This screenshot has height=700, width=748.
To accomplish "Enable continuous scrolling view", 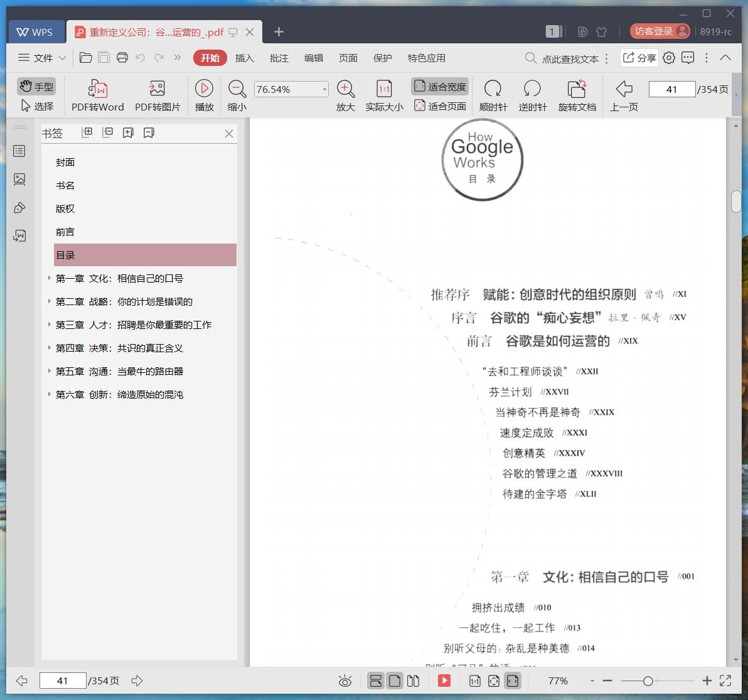I will 376,681.
